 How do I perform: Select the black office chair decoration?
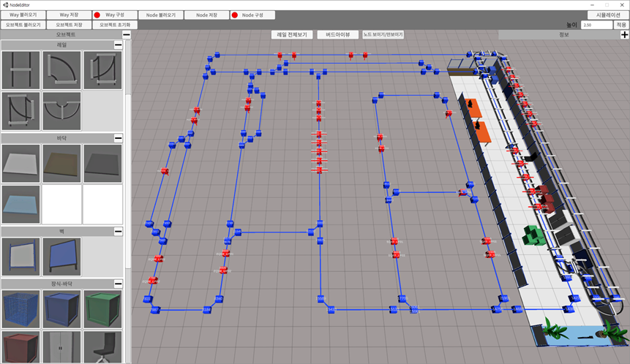(x=103, y=347)
